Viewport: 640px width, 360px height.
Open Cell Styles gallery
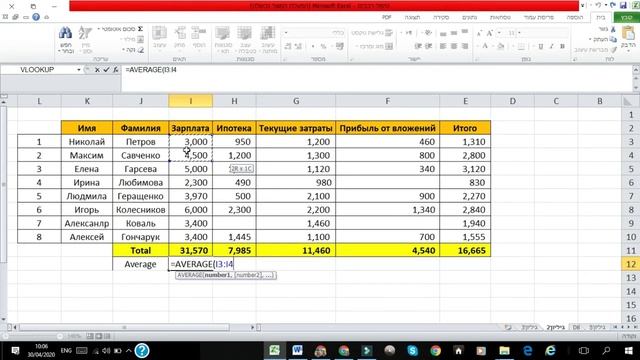[223, 40]
